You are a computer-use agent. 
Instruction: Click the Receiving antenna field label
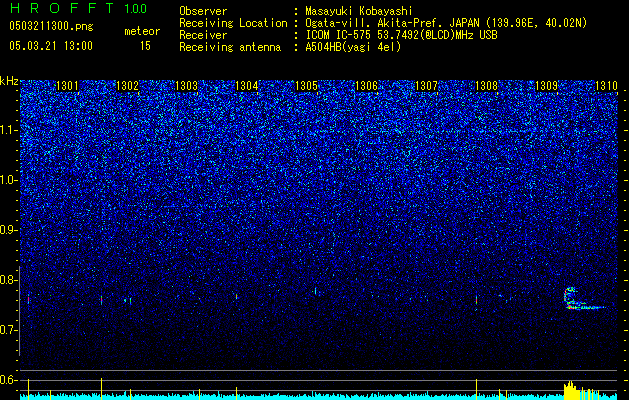click(x=230, y=47)
